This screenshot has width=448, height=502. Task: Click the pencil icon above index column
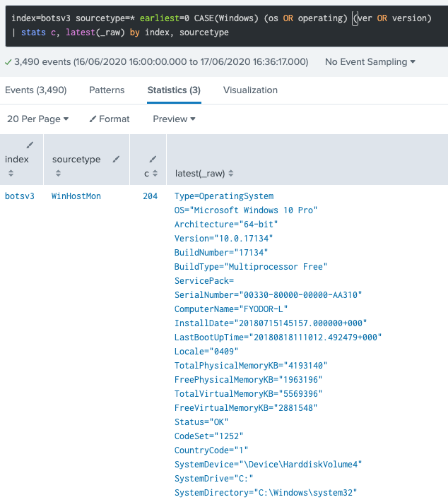(x=30, y=145)
